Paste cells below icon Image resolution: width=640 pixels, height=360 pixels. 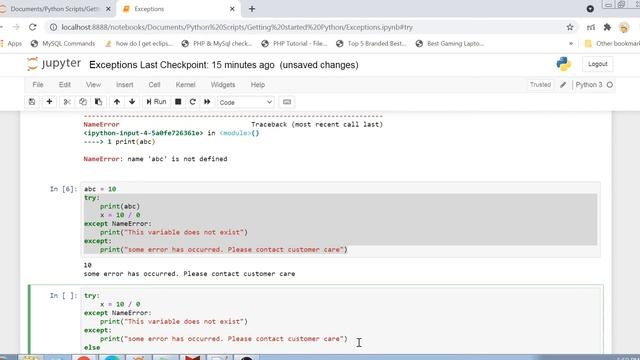click(98, 102)
